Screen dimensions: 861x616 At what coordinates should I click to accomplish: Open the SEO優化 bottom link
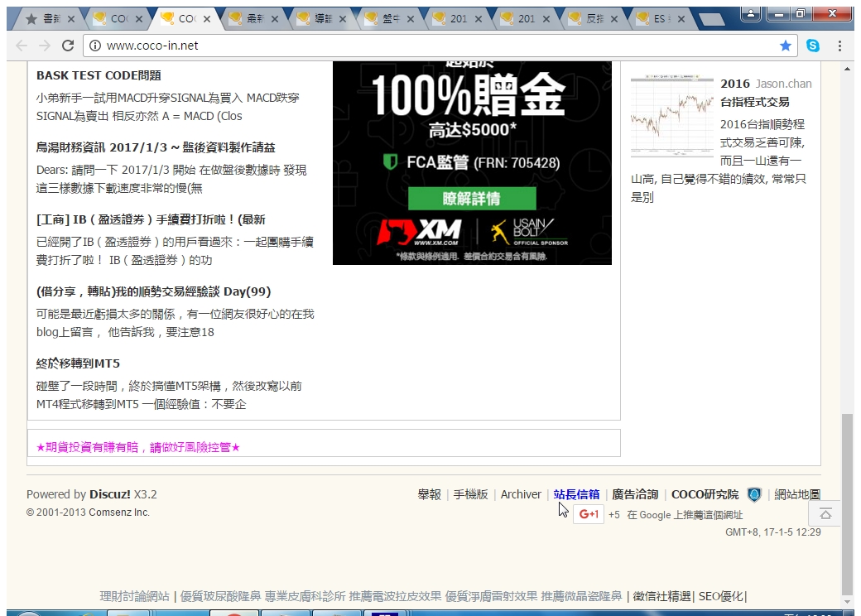click(721, 596)
